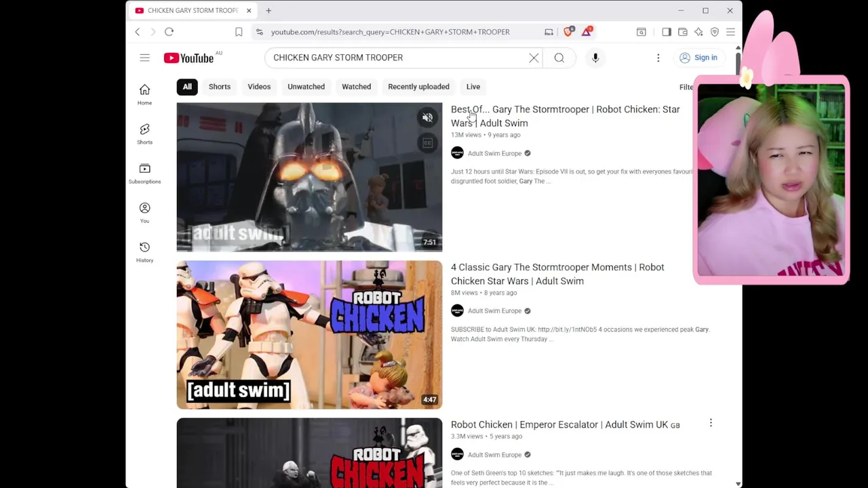868x488 pixels.
Task: Open Adult Swim Europe channel under Emperor Escalator
Action: pyautogui.click(x=494, y=454)
